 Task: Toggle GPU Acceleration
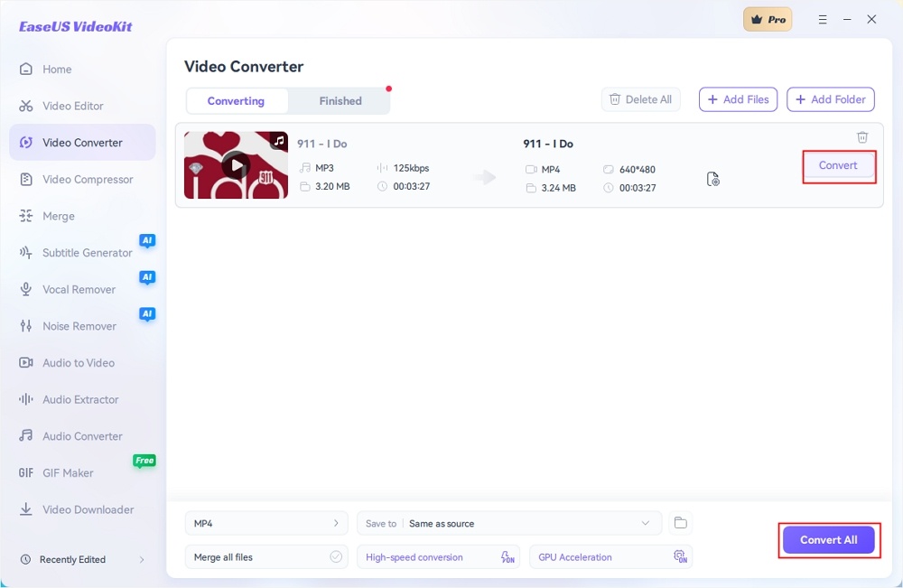click(610, 557)
